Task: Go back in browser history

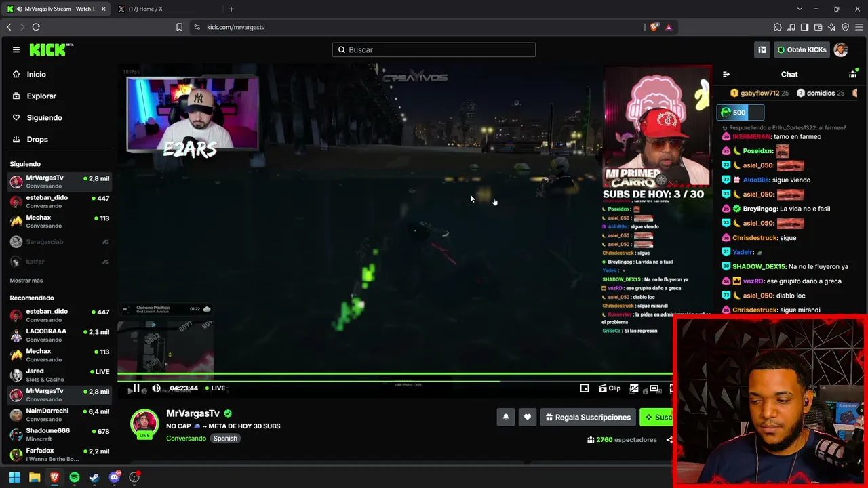Action: point(9,27)
